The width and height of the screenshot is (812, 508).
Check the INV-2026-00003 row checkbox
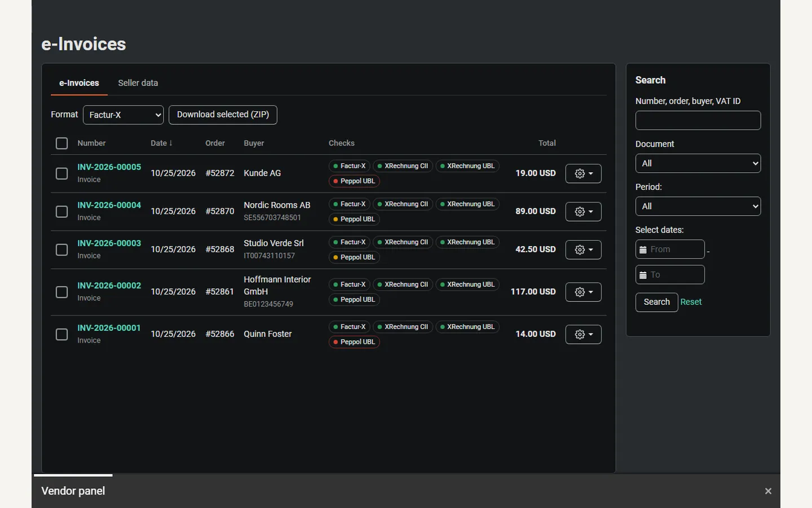click(62, 249)
